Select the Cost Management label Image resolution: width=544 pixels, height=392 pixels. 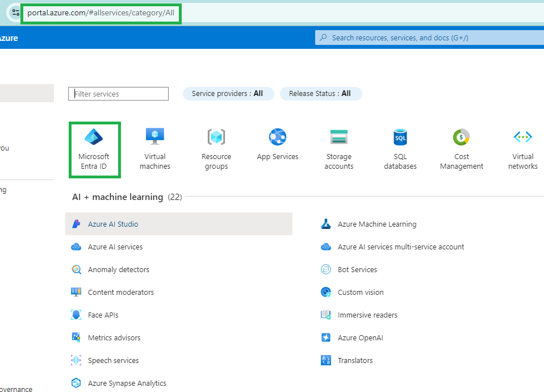pyautogui.click(x=462, y=161)
